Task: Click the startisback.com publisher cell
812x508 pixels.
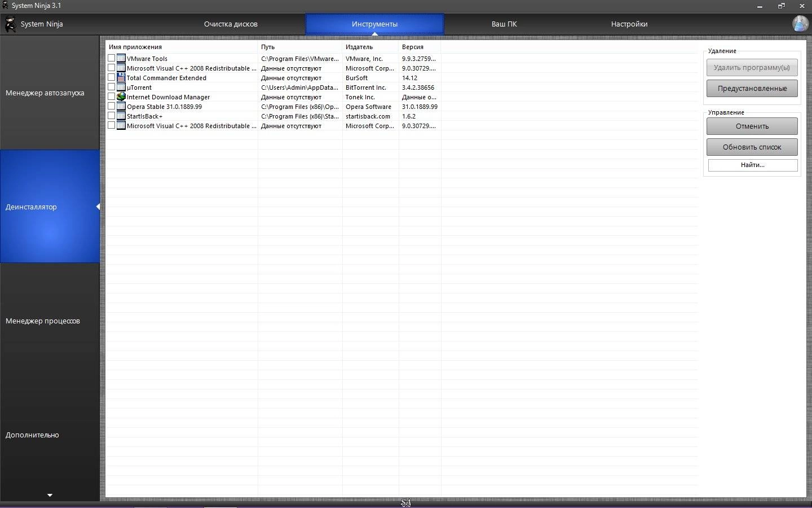Action: 368,116
